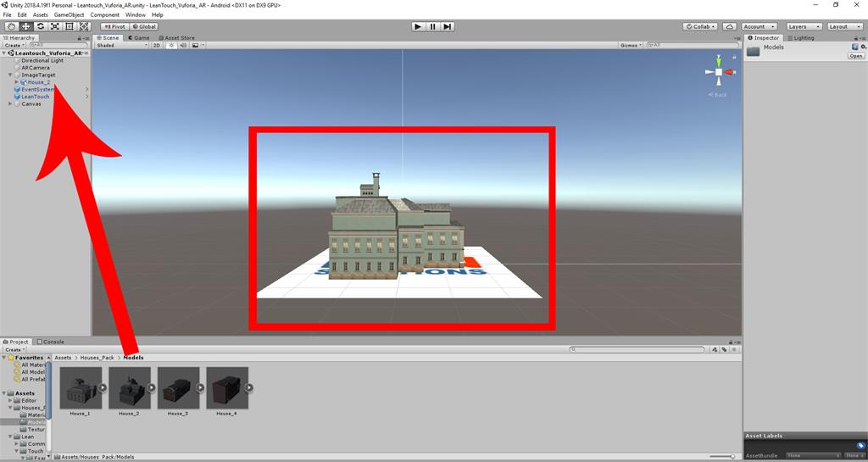Click the red X axis gizmo cone
868x462 pixels.
tap(728, 72)
